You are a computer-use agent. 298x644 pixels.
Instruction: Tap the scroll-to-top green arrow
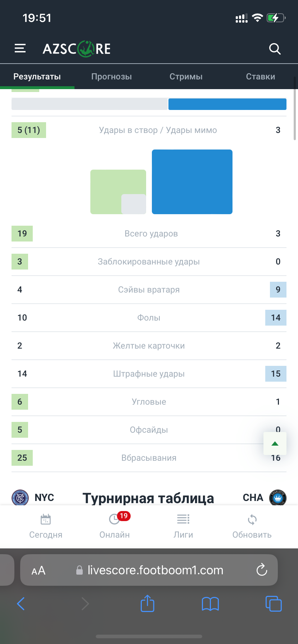pyautogui.click(x=275, y=444)
